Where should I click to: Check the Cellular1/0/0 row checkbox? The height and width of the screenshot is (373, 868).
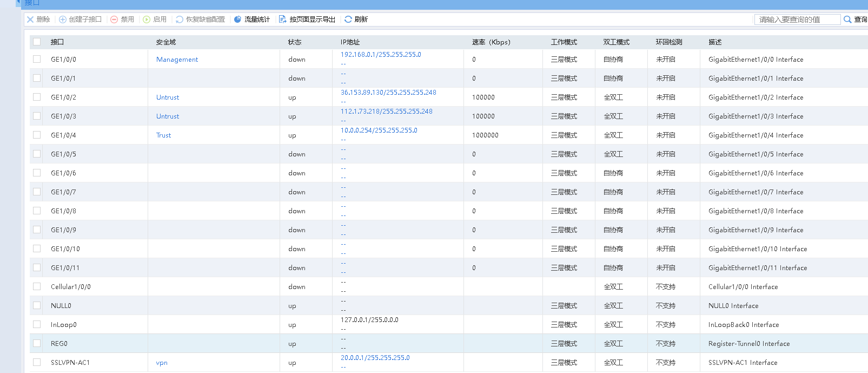pos(37,286)
